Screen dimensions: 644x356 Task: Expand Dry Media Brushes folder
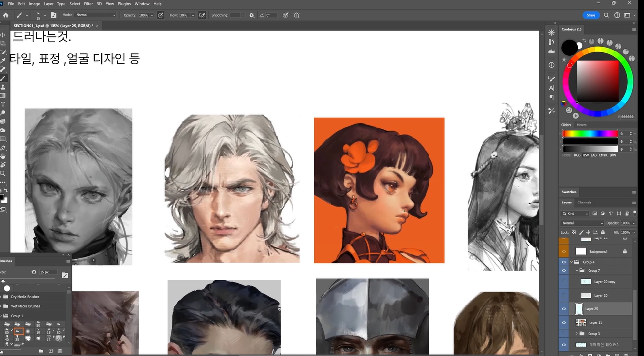1,297
